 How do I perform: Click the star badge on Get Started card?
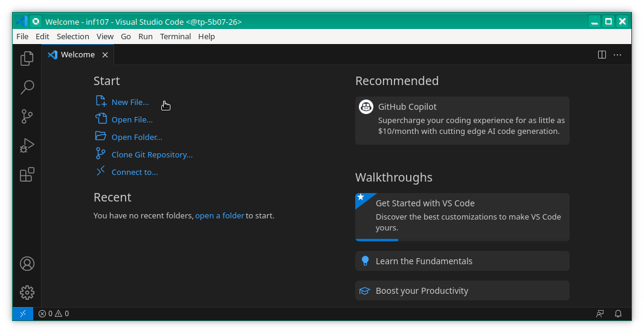[361, 197]
